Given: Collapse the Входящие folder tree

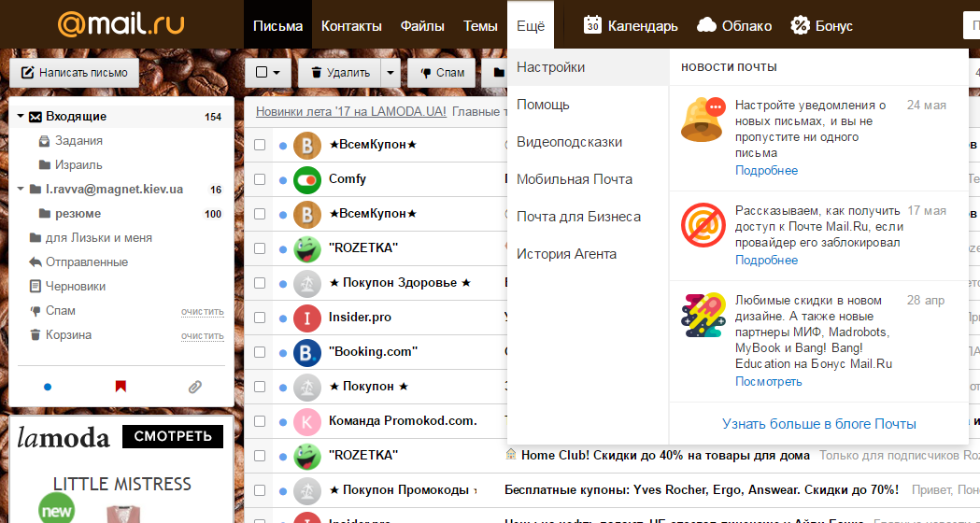Looking at the screenshot, I should (x=21, y=116).
